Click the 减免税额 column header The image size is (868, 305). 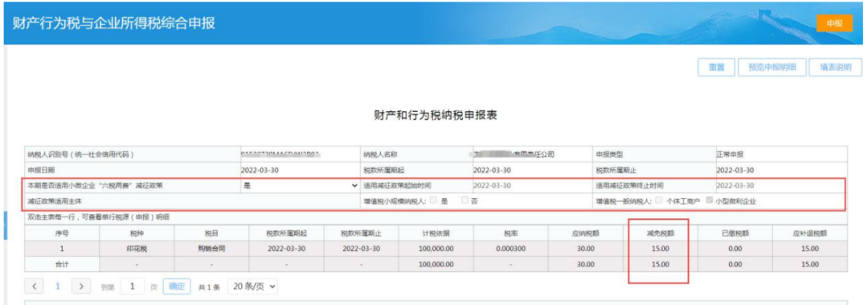click(x=660, y=233)
